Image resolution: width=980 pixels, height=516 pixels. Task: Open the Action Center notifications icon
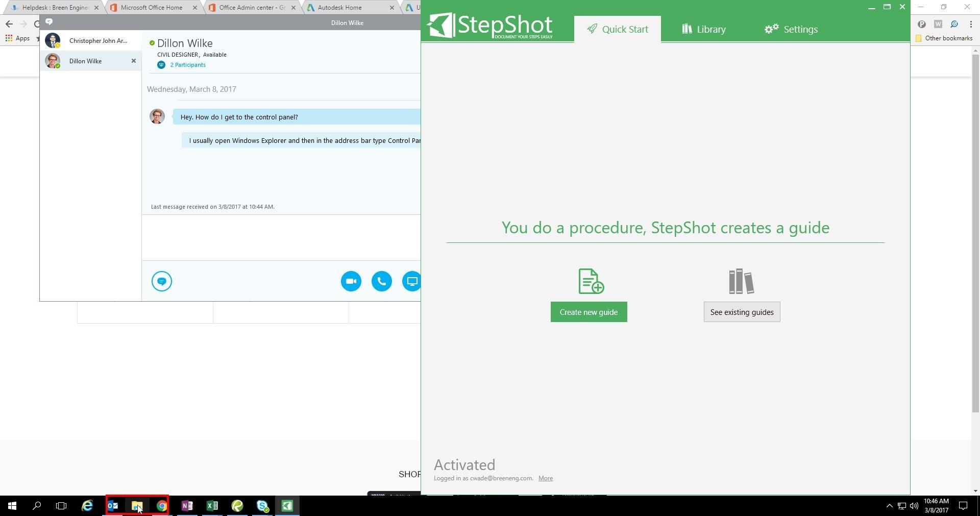(x=964, y=506)
